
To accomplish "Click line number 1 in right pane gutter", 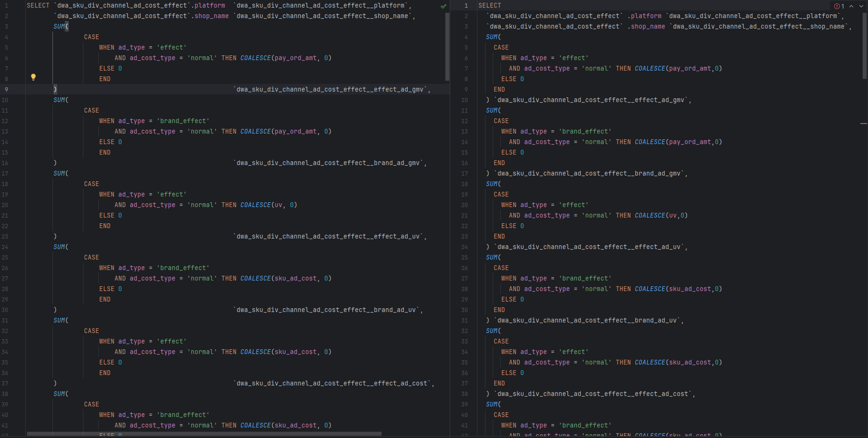I will click(x=466, y=5).
